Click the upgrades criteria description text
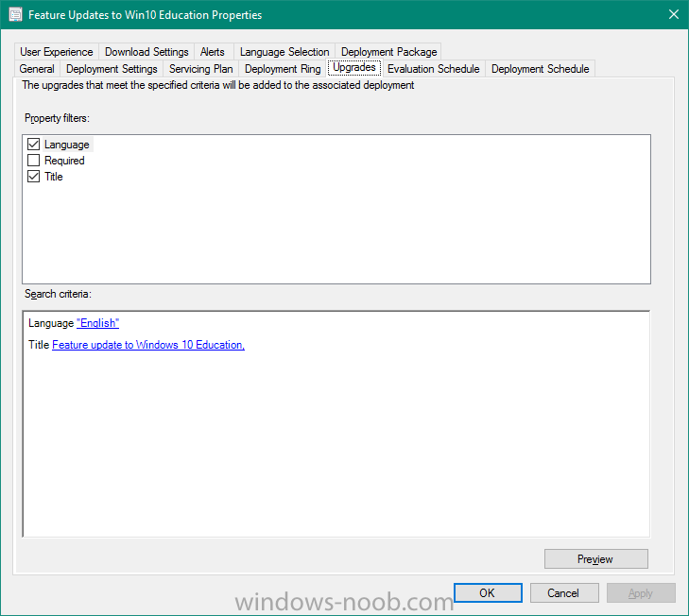 click(x=218, y=85)
